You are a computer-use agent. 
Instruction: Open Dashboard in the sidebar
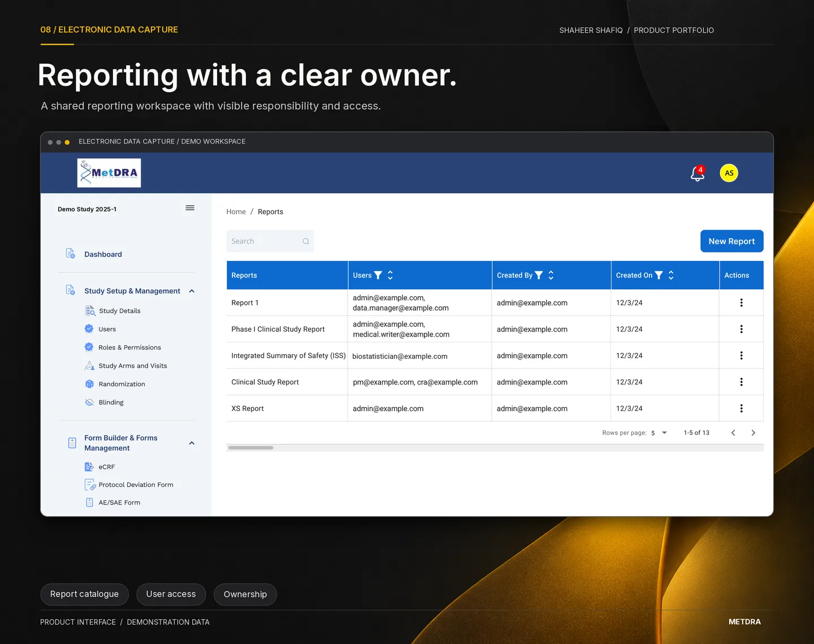click(103, 254)
